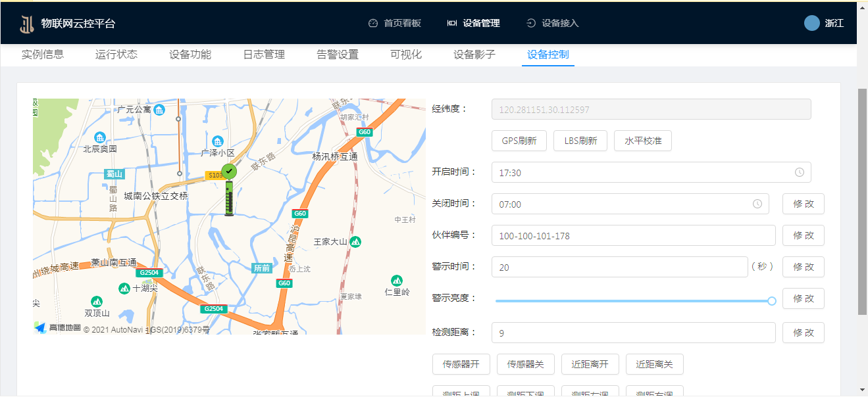The width and height of the screenshot is (868, 399).
Task: Go to 设备接入 in the top navigation
Action: coord(553,23)
